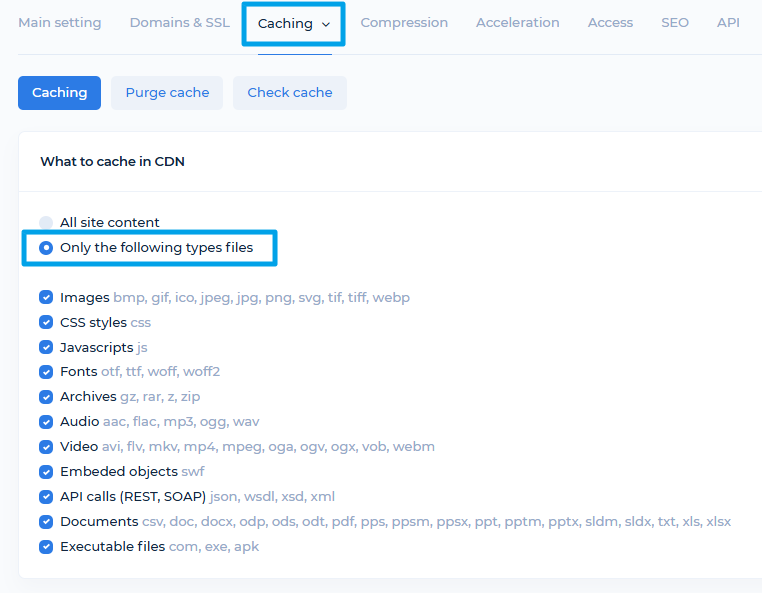Viewport: 762px width, 593px height.
Task: Select Only the following types files radio
Action: click(46, 248)
